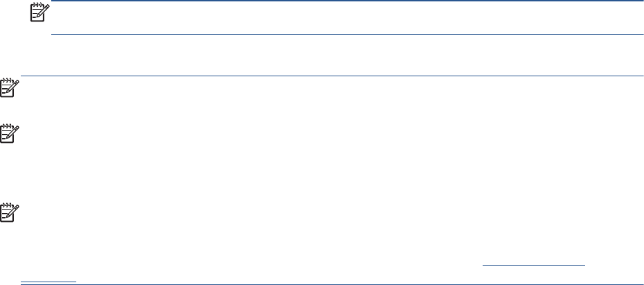Click the wrapped link text on the last line
Viewport: 644px width, 285px height.
[x=48, y=281]
